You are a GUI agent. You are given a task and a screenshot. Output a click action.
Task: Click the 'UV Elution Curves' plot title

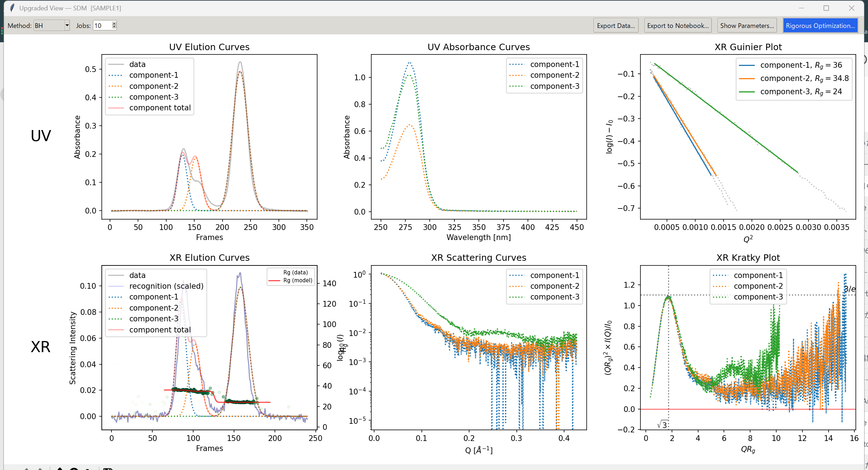coord(209,47)
